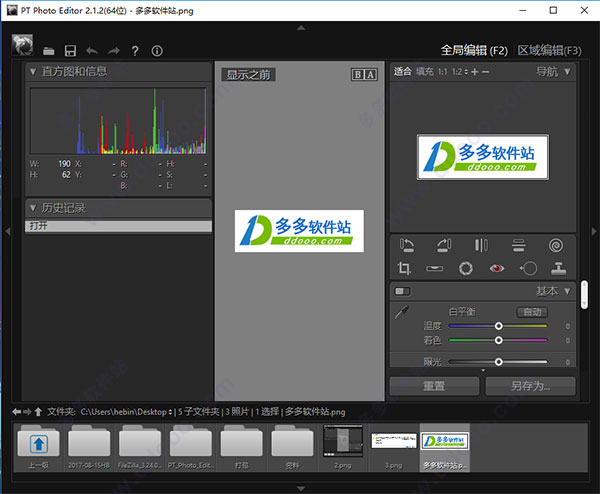The image size is (600, 494).
Task: Set navigator zoom to 填充 (Fill)
Action: [424, 72]
